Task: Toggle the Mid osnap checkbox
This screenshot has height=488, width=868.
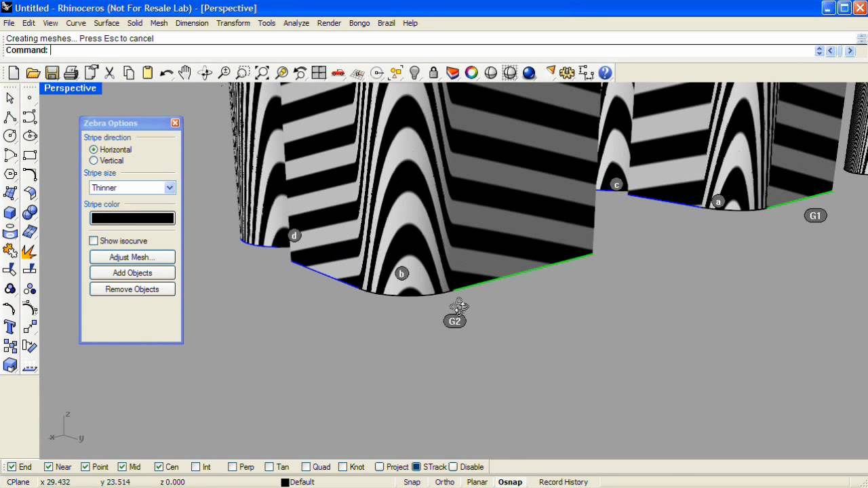Action: pos(122,467)
